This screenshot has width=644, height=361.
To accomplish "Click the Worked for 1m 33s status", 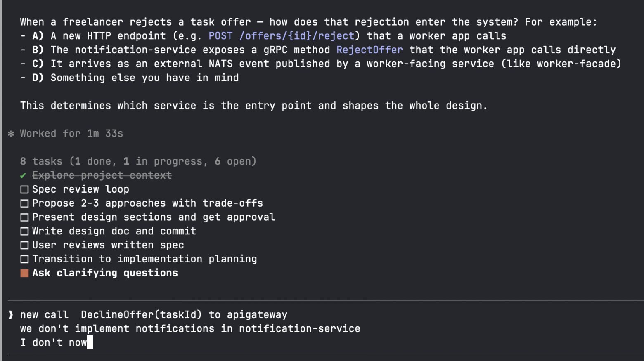I will (x=71, y=134).
